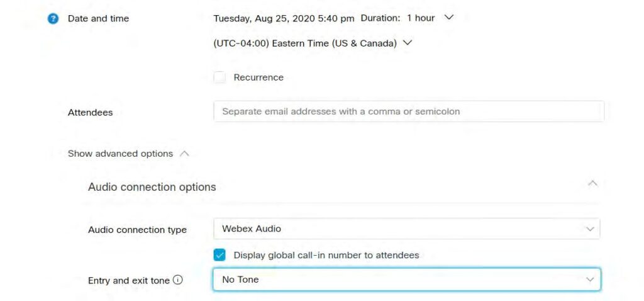This screenshot has height=301, width=644.
Task: Collapse the Audio connection options section chevron
Action: click(592, 183)
